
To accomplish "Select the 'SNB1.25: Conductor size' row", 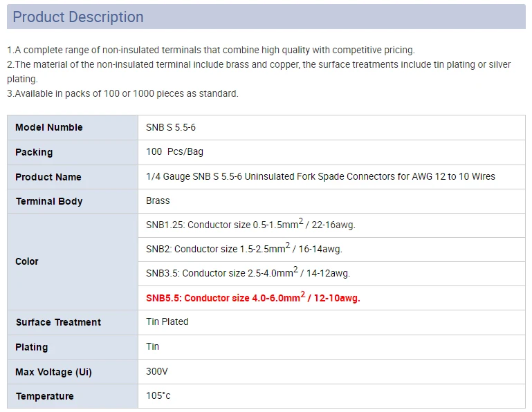I will (x=331, y=225).
